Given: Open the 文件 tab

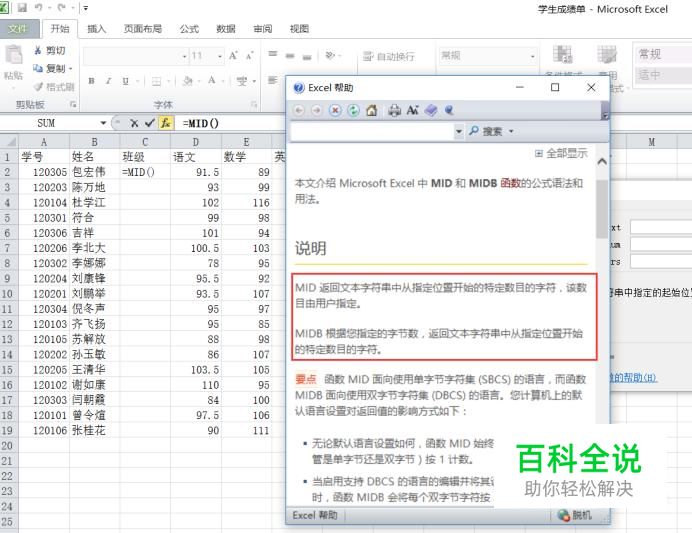Looking at the screenshot, I should click(x=17, y=29).
